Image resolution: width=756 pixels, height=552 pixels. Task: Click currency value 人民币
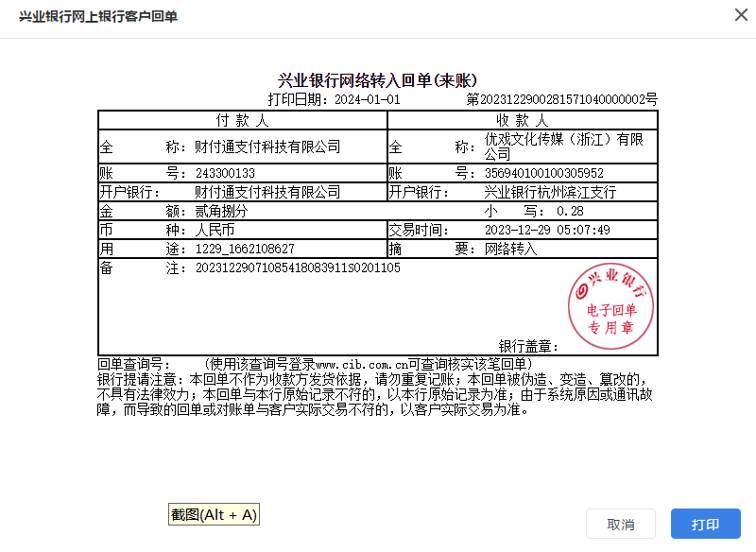(215, 230)
